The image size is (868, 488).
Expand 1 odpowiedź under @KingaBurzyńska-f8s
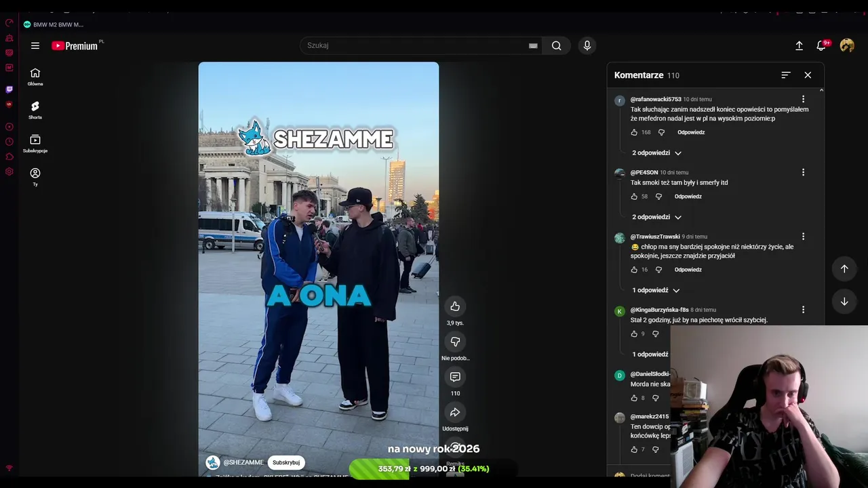coord(650,354)
